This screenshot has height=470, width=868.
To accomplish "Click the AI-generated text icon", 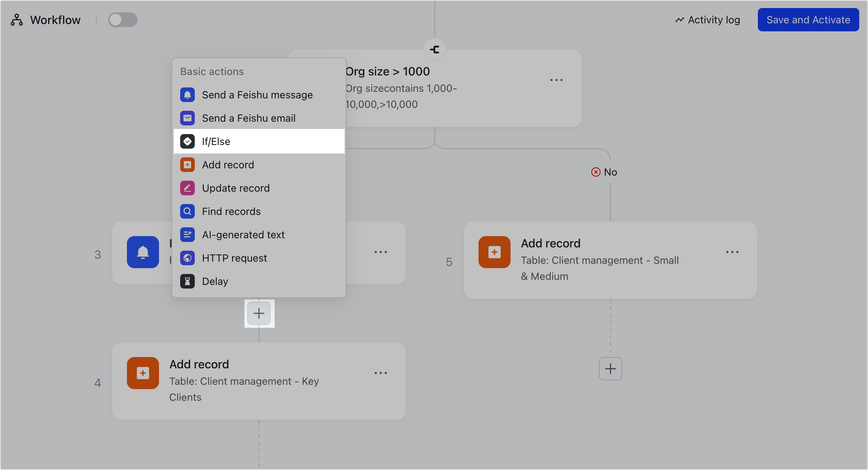I will (187, 234).
